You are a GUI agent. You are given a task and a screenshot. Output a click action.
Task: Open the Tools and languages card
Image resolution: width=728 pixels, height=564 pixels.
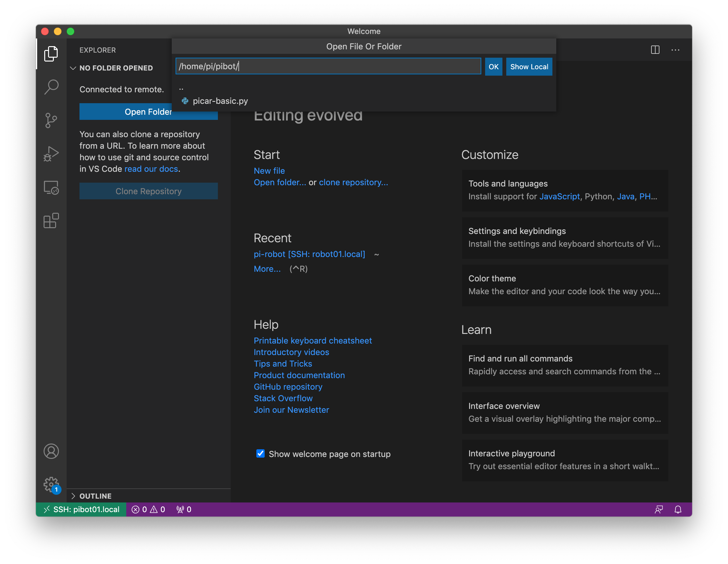[565, 190]
